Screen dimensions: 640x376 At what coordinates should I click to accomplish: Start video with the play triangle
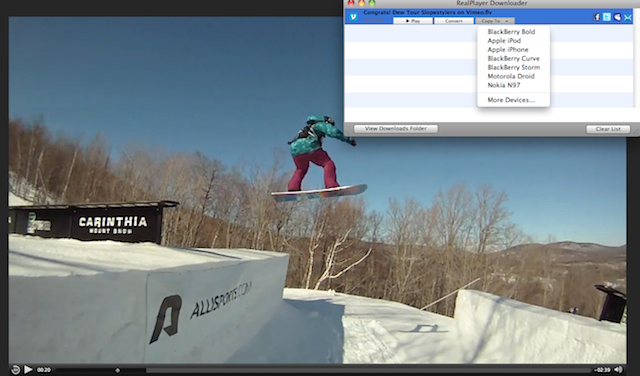pos(28,369)
